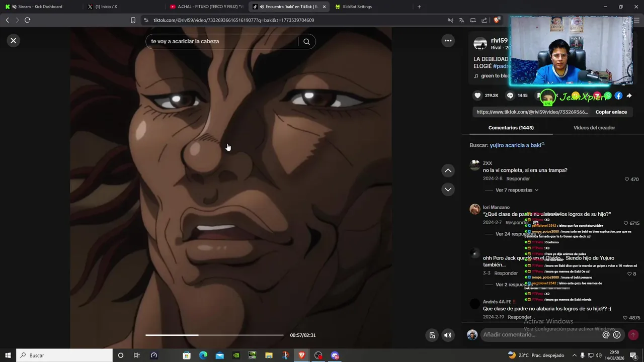Click the comments bubble icon showing 1445

tap(510, 96)
